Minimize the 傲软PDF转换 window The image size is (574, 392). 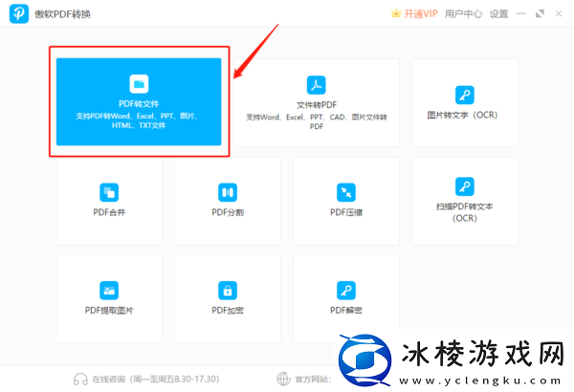pyautogui.click(x=521, y=14)
